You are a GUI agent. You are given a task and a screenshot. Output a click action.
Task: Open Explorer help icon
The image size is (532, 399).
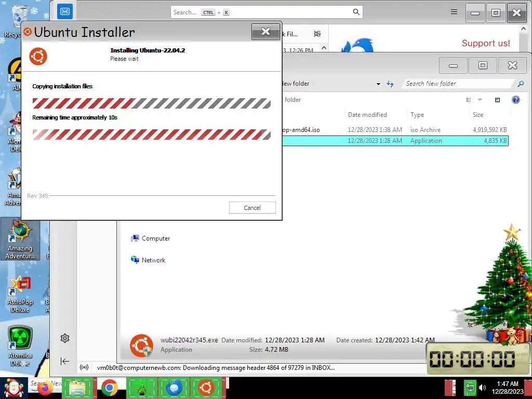[516, 100]
